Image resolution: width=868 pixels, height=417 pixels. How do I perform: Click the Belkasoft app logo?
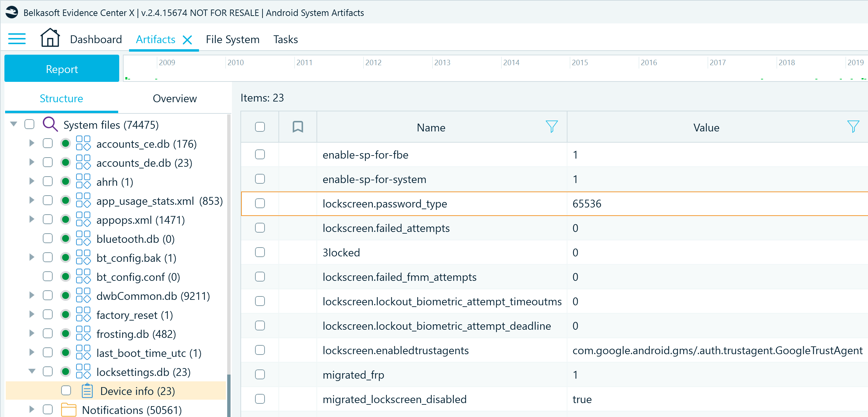pos(12,13)
